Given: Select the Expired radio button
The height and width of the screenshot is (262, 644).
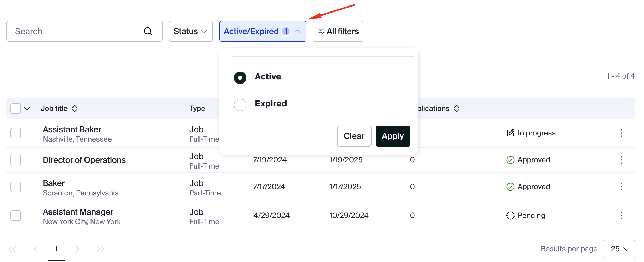Looking at the screenshot, I should [240, 105].
